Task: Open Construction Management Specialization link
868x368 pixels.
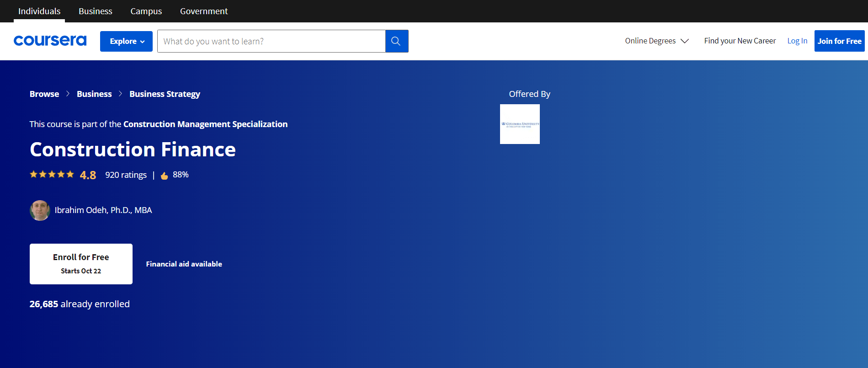Action: coord(205,124)
